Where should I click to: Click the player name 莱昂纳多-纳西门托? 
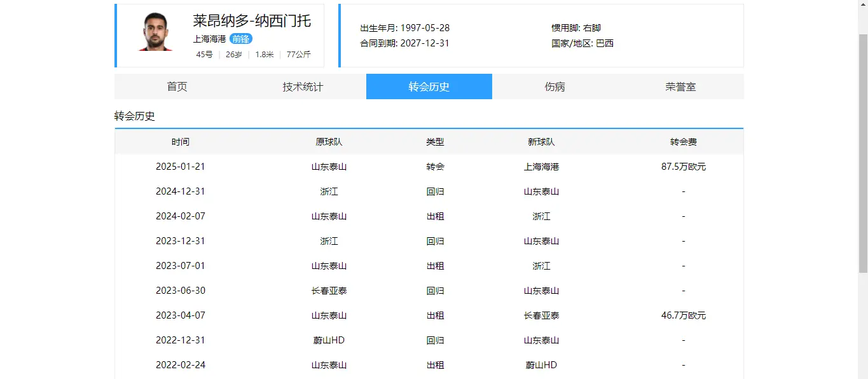tap(252, 21)
